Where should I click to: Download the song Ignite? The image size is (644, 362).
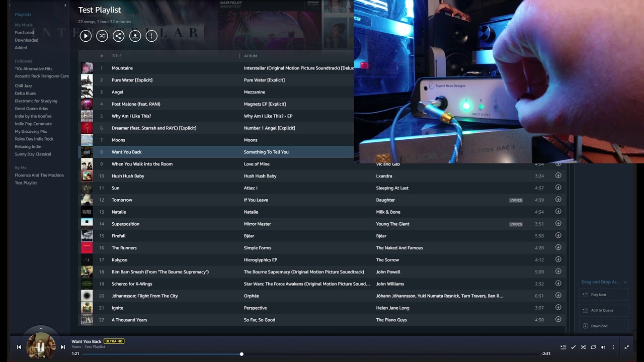click(558, 307)
